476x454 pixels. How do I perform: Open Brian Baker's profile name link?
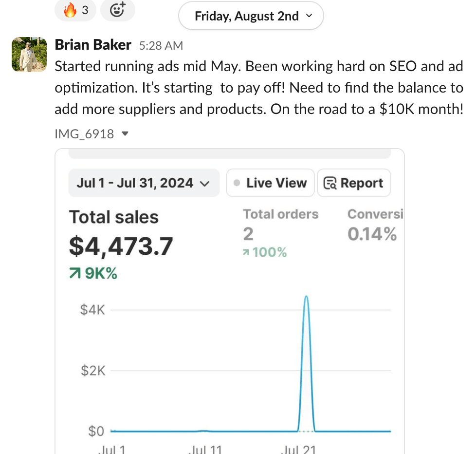93,45
